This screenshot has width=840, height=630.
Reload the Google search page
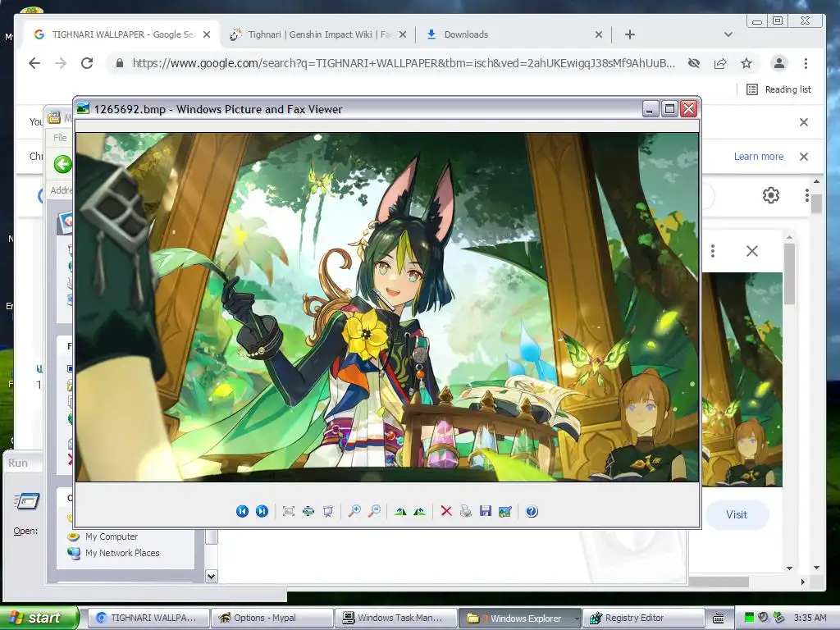pyautogui.click(x=87, y=63)
